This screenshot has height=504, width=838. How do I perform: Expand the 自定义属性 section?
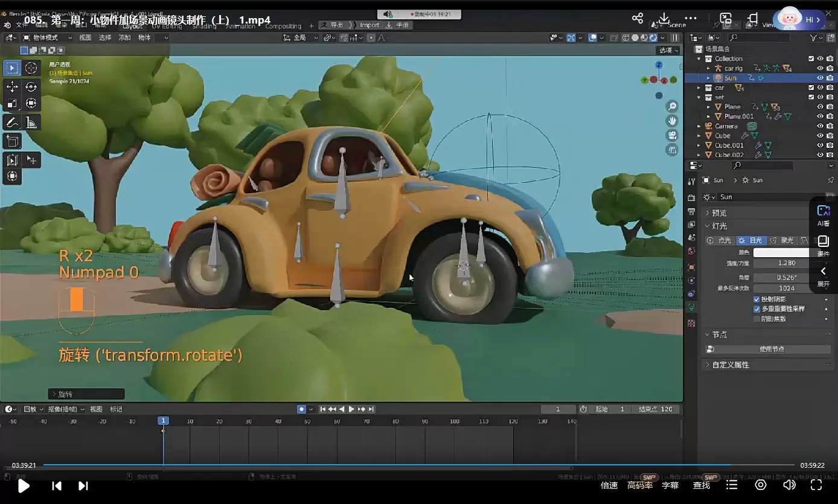[730, 365]
